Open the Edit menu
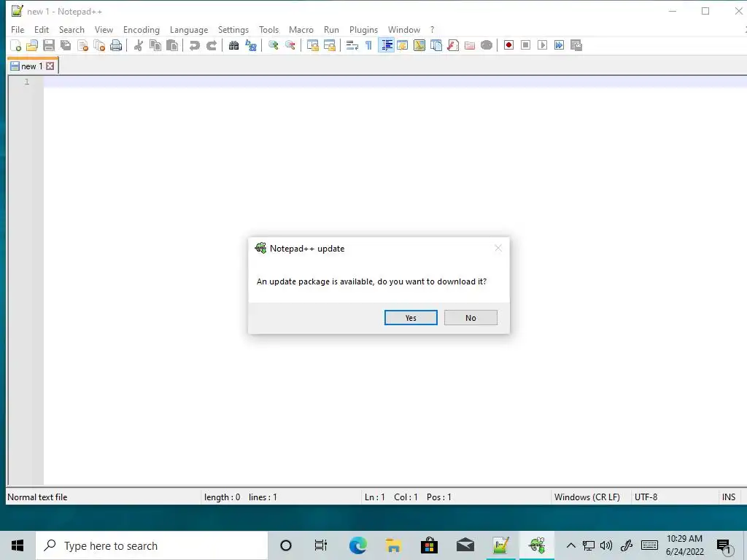Image resolution: width=747 pixels, height=560 pixels. (42, 29)
